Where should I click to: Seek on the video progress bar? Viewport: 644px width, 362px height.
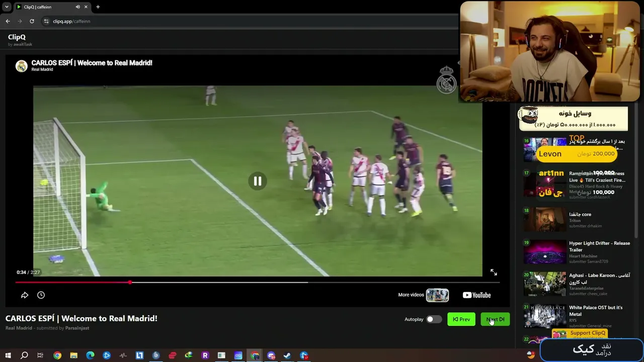pos(258,283)
